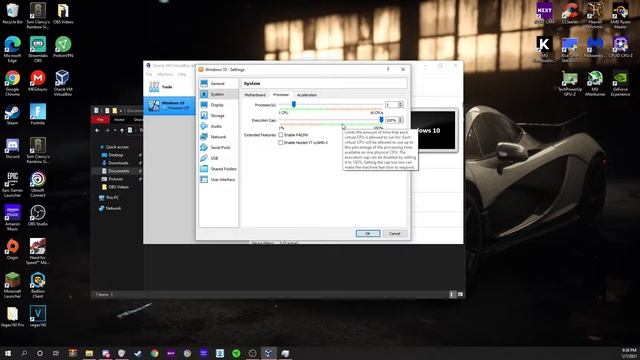This screenshot has width=640, height=360.
Task: Open Epic Games Launcher desktop shortcut
Action: pyautogui.click(x=13, y=184)
